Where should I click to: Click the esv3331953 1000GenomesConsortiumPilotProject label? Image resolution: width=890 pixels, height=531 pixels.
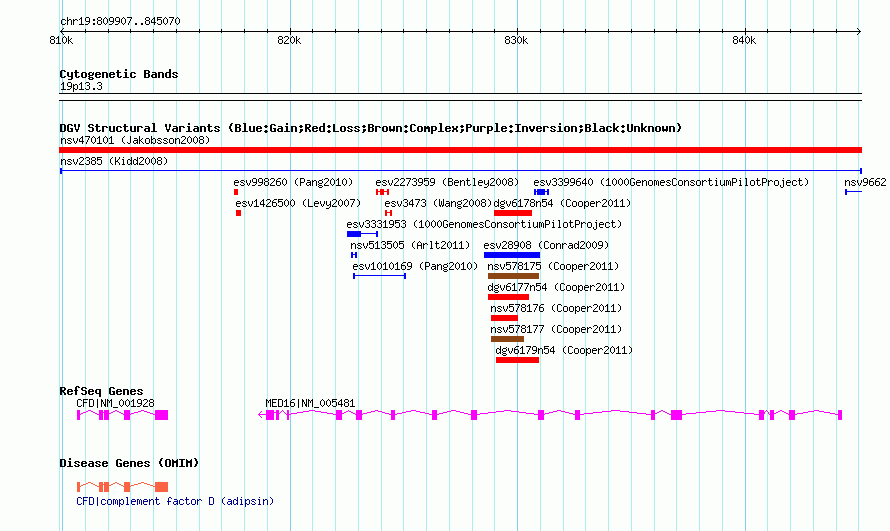(x=484, y=224)
